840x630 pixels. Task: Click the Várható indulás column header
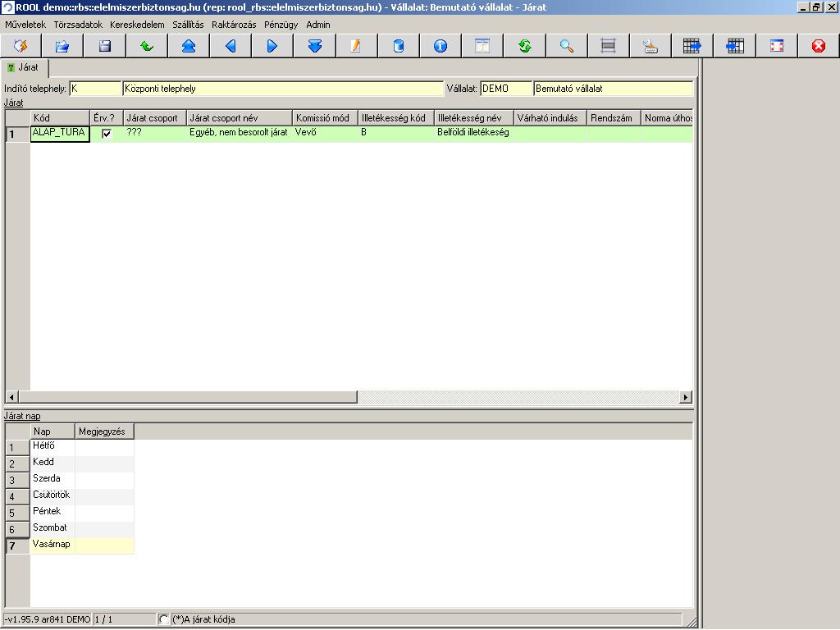click(x=550, y=118)
